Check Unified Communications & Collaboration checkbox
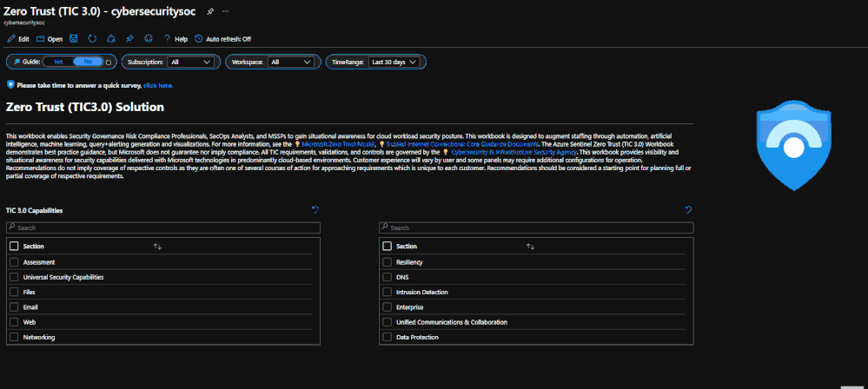 (388, 322)
